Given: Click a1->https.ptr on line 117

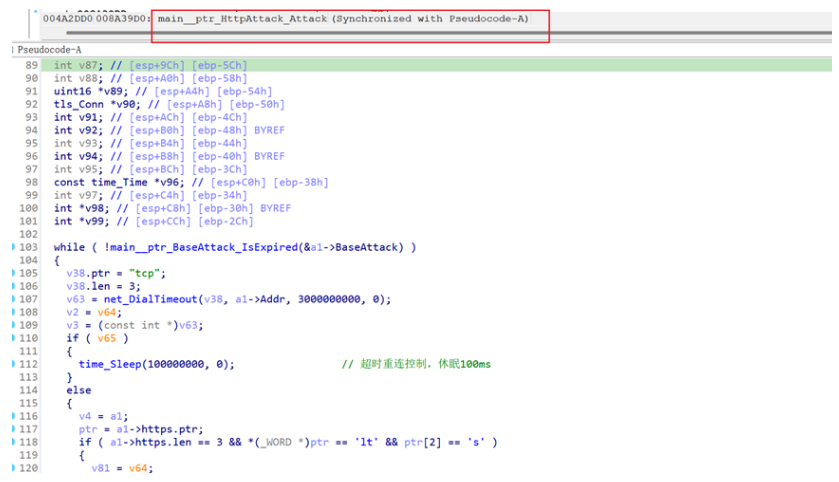Looking at the screenshot, I should [156, 429].
